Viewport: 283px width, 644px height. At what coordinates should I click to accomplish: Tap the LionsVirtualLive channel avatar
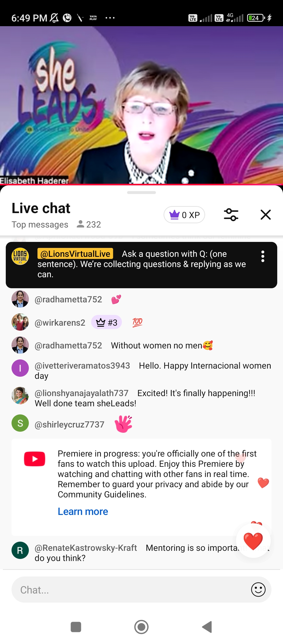pyautogui.click(x=20, y=256)
